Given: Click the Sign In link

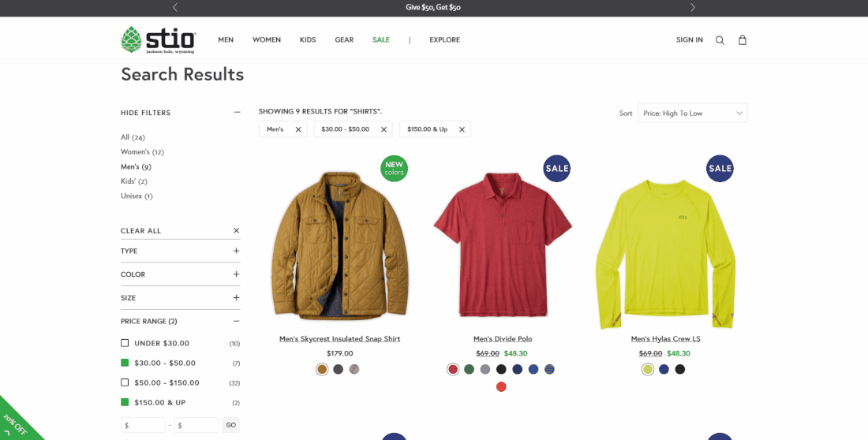Looking at the screenshot, I should 689,40.
